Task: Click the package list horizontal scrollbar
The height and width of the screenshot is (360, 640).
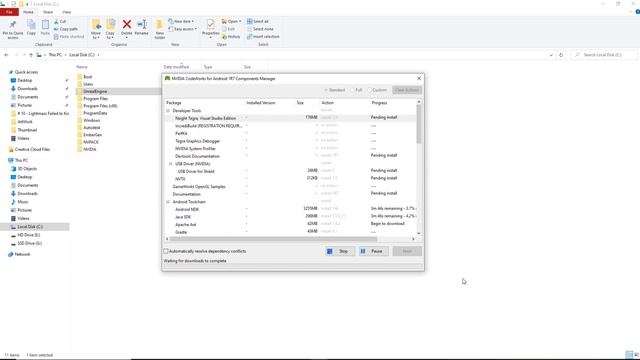Action: coord(273,239)
